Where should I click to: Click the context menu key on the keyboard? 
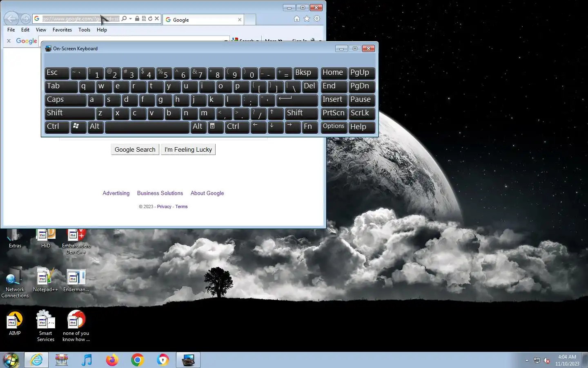click(x=216, y=127)
